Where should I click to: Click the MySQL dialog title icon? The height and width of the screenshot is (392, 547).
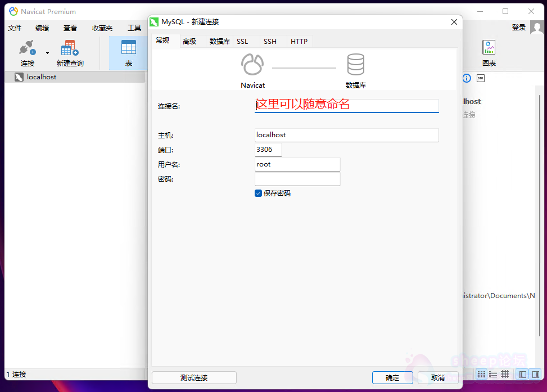[x=154, y=22]
